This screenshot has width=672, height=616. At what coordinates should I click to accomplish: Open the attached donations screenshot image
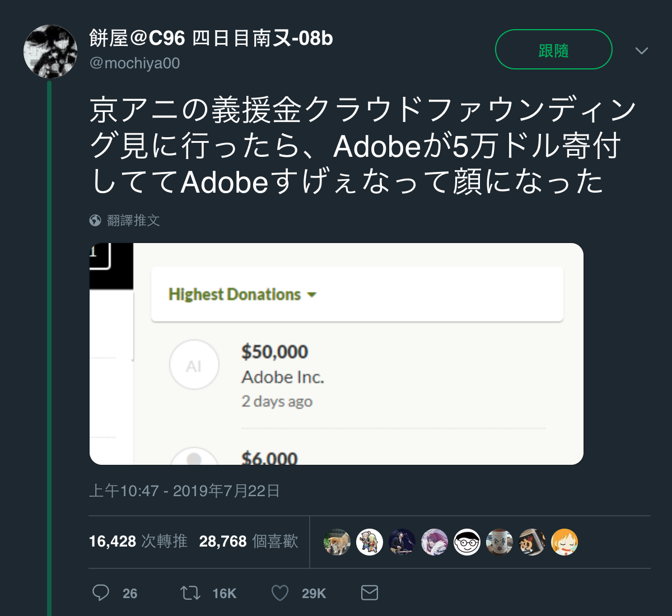pyautogui.click(x=337, y=354)
